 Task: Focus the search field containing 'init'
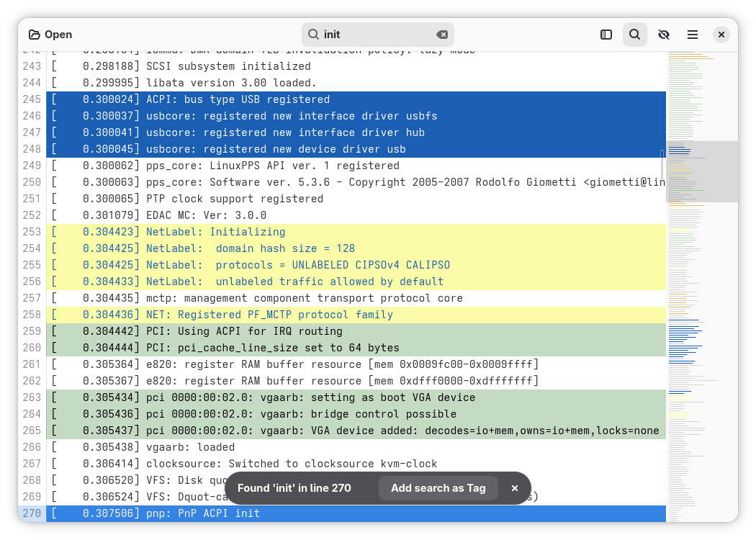(x=377, y=35)
